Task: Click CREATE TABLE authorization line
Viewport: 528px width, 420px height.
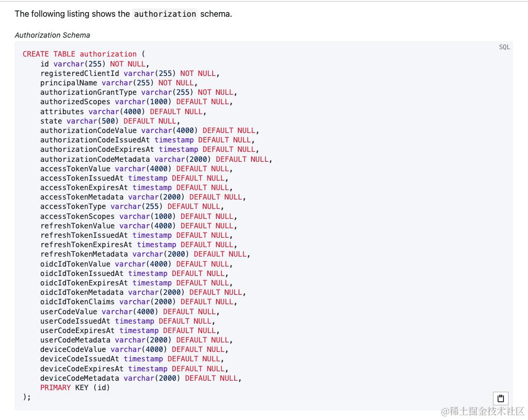Action: pyautogui.click(x=84, y=54)
